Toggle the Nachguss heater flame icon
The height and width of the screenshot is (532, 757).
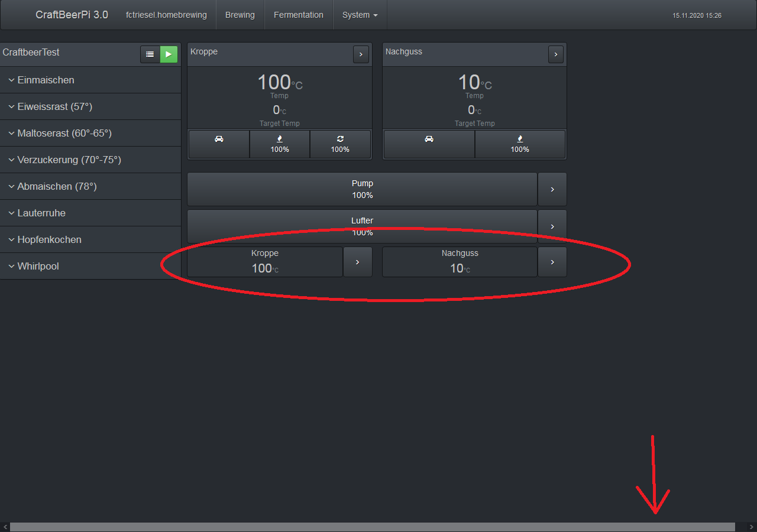[520, 144]
